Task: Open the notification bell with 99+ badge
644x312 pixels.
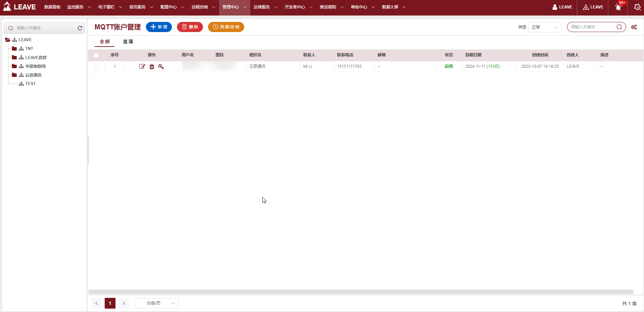Action: pyautogui.click(x=618, y=7)
